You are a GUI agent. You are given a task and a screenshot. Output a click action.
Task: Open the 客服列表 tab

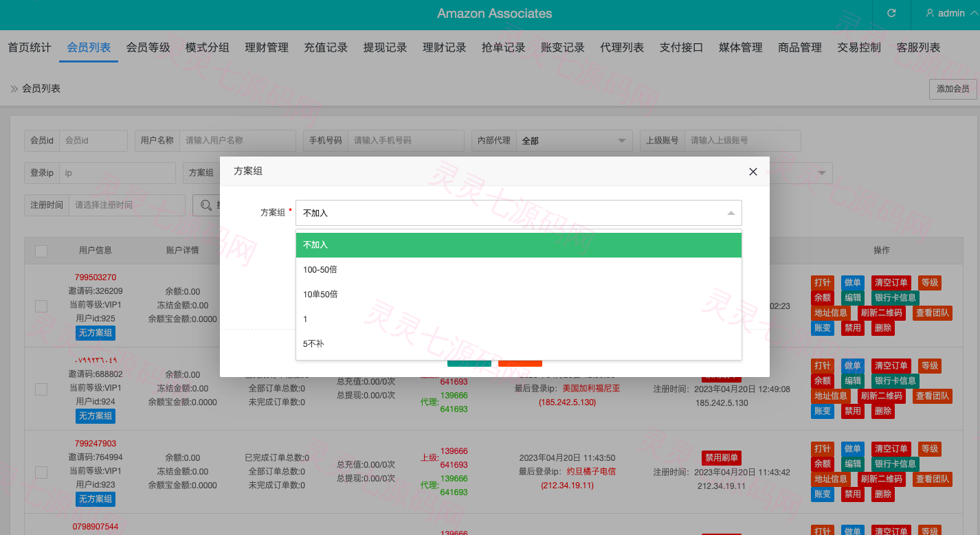[x=918, y=47]
